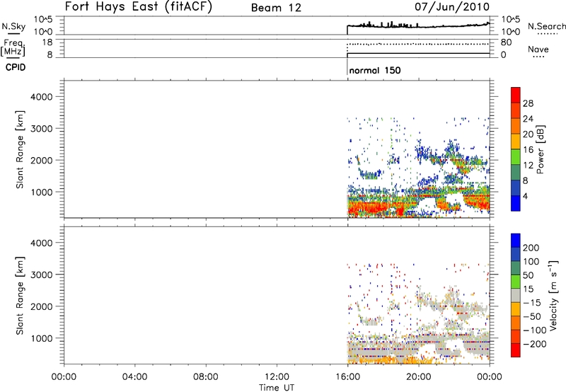Click 'Slant Range [km]' on the velocity panel
This screenshot has width=566, height=392.
[20, 296]
